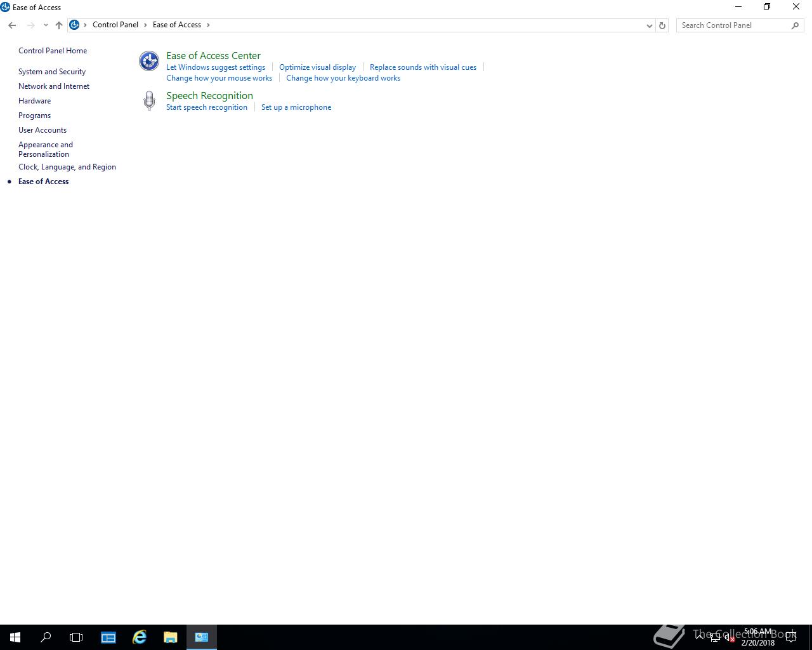Expand the chevron after Ease of Access breadcrumb
The height and width of the screenshot is (650, 812).
tap(208, 25)
